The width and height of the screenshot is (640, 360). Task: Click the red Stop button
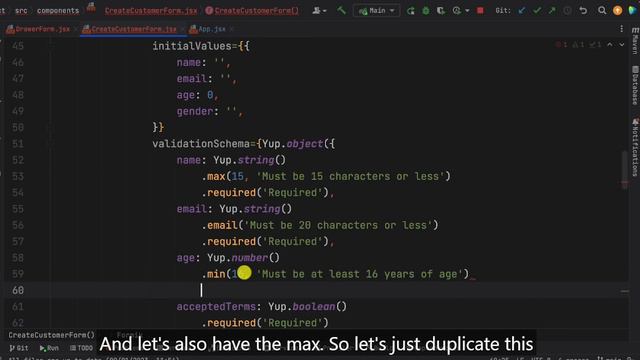480,11
